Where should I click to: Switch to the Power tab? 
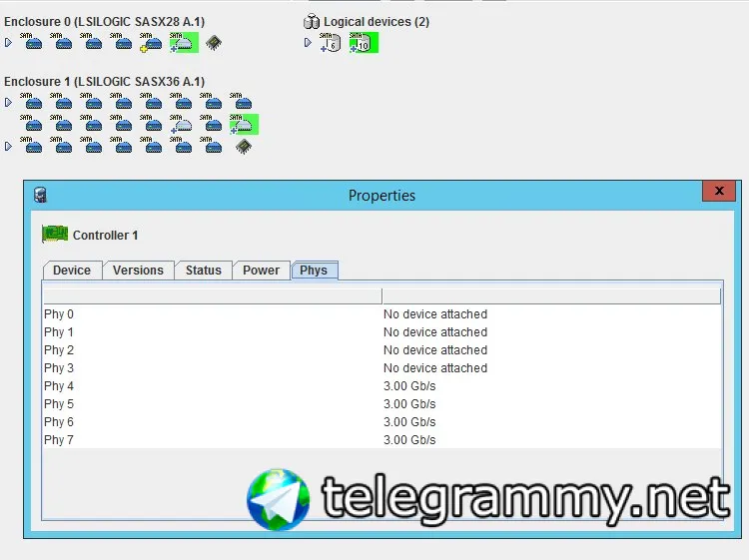(x=262, y=271)
